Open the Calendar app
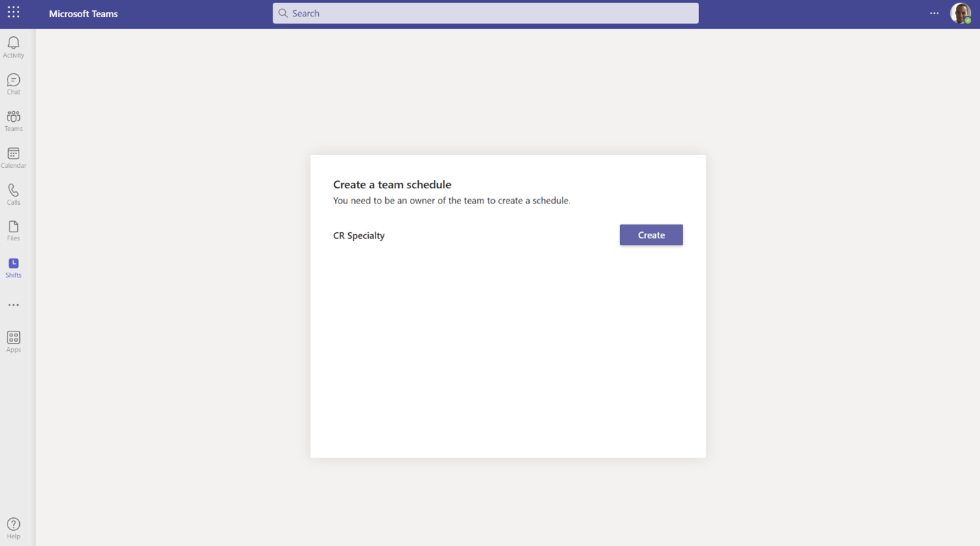The image size is (980, 546). point(14,158)
